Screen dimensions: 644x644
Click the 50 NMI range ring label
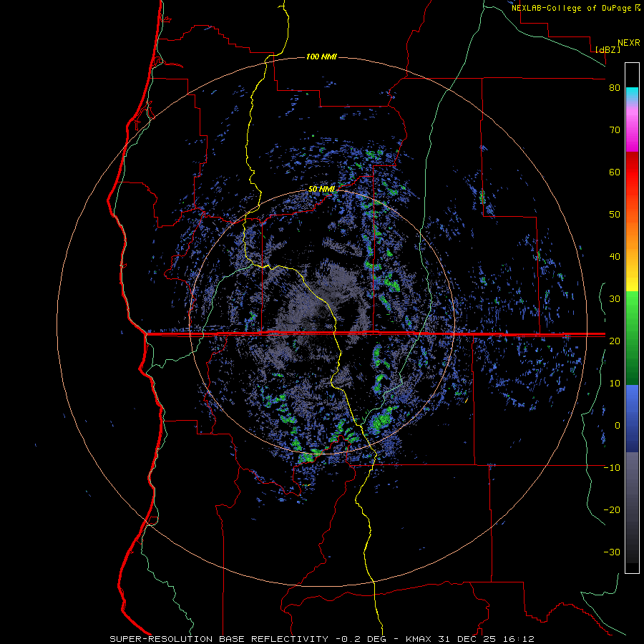pos(321,190)
